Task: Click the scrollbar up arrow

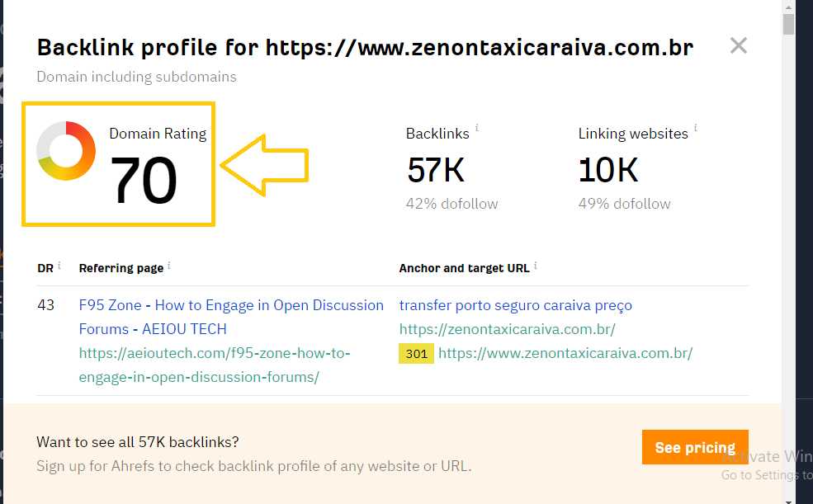Action: pyautogui.click(x=789, y=6)
